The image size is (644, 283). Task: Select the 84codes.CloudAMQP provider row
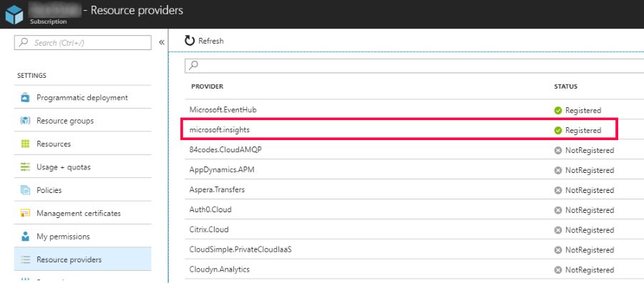(414, 150)
